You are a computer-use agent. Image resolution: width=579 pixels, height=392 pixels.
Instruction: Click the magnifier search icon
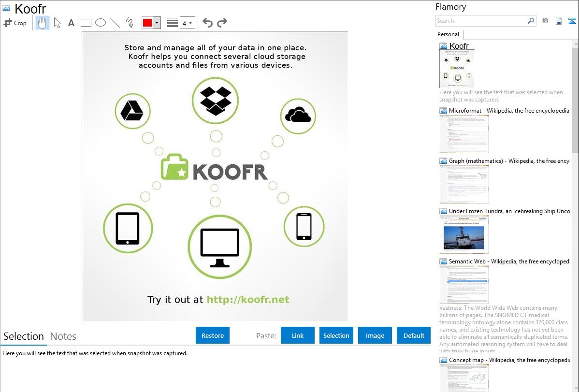tap(531, 21)
